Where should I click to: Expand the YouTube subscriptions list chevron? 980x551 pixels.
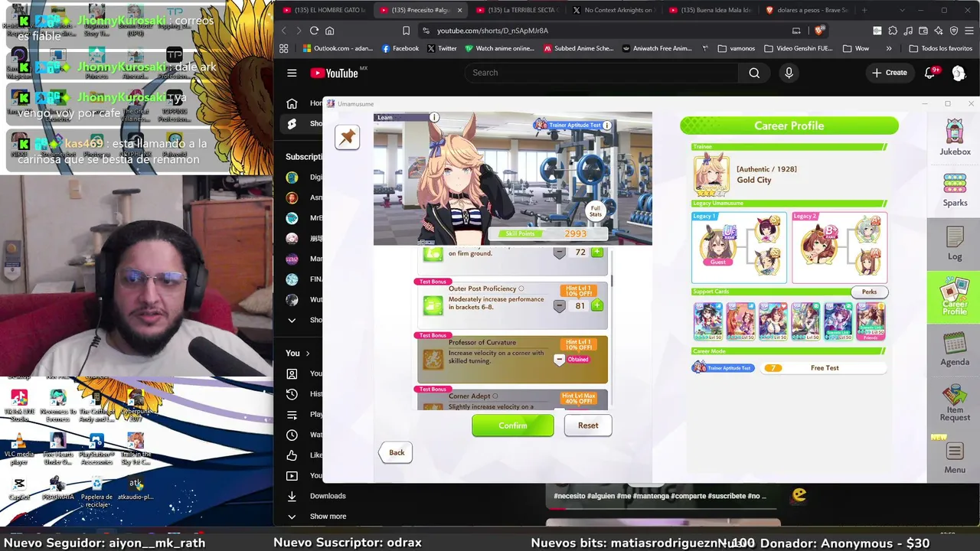tap(292, 320)
